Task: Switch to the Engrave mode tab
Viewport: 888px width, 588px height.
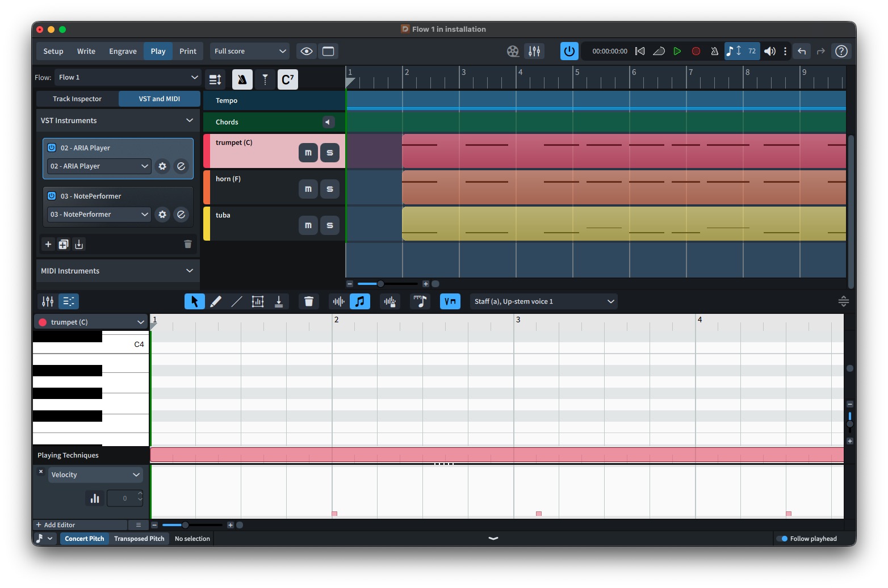Action: click(123, 51)
